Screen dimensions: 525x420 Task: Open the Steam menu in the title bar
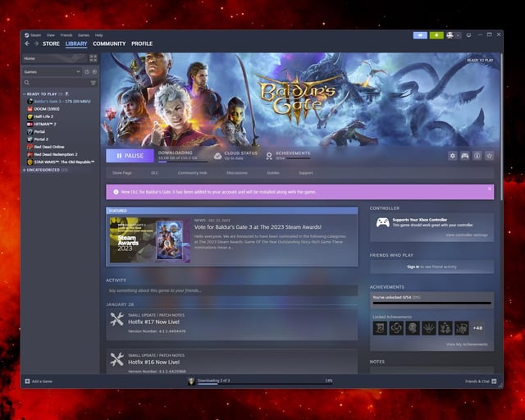click(33, 35)
